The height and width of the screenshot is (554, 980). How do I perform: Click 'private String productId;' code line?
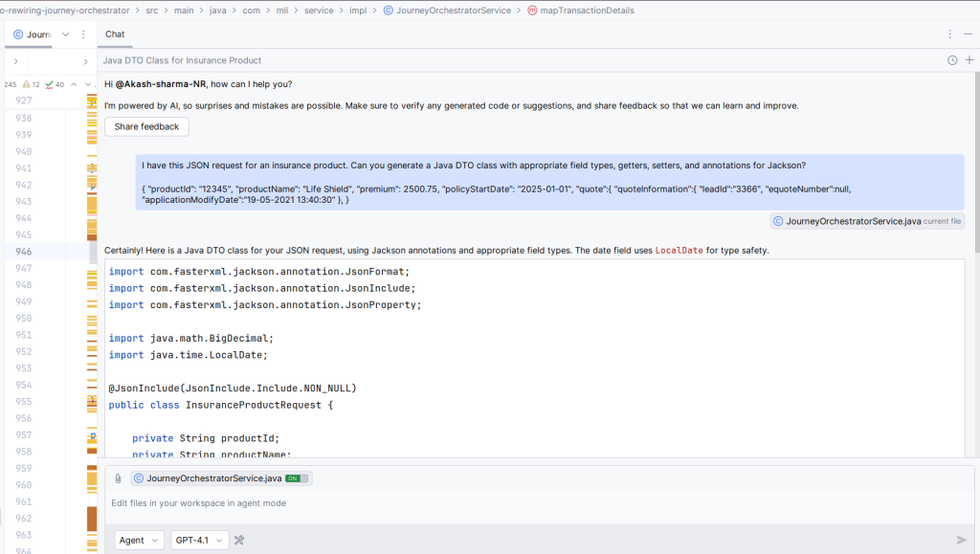[x=206, y=438]
